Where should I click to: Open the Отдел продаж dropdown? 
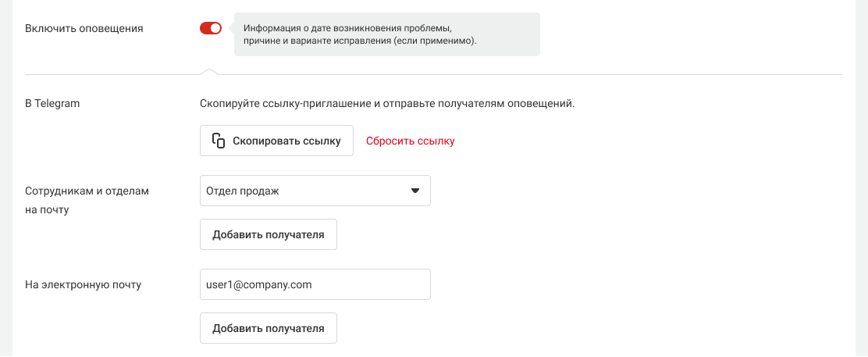point(315,191)
